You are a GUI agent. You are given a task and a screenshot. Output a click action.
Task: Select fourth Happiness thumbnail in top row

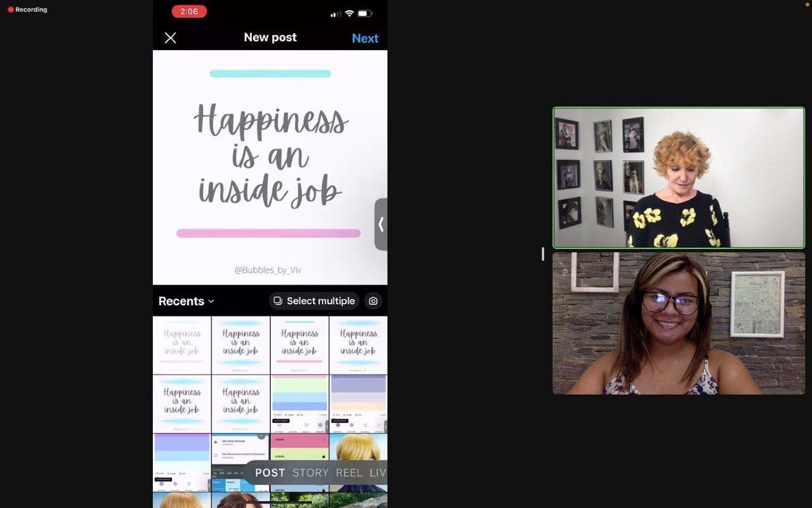[x=358, y=345]
